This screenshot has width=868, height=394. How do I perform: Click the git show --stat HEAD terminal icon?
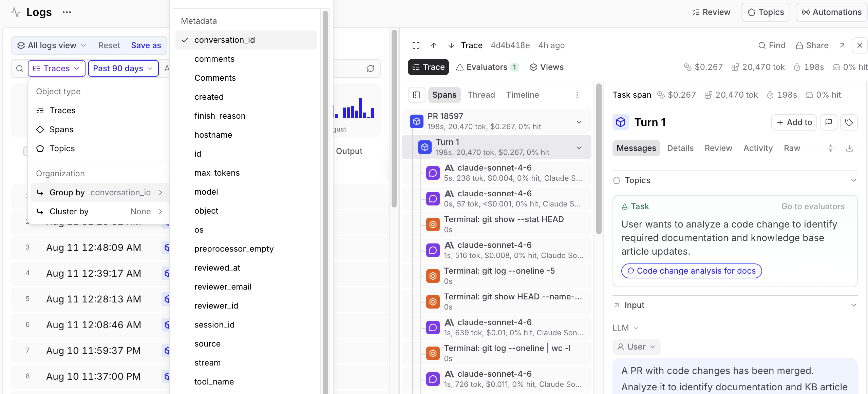433,224
